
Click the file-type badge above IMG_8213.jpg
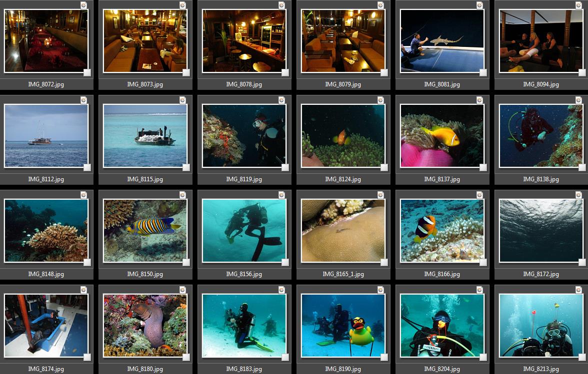[x=578, y=290]
